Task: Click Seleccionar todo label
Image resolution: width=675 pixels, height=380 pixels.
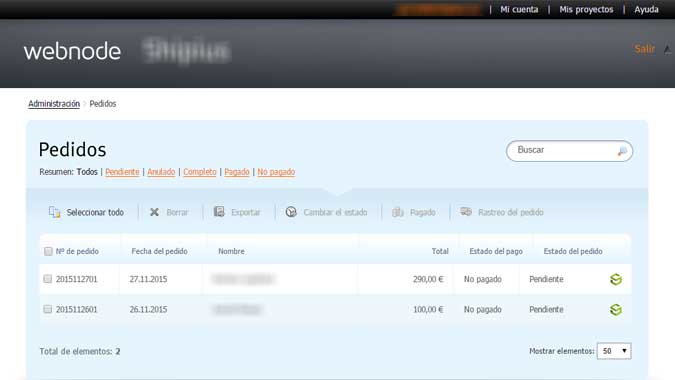Action: (95, 212)
